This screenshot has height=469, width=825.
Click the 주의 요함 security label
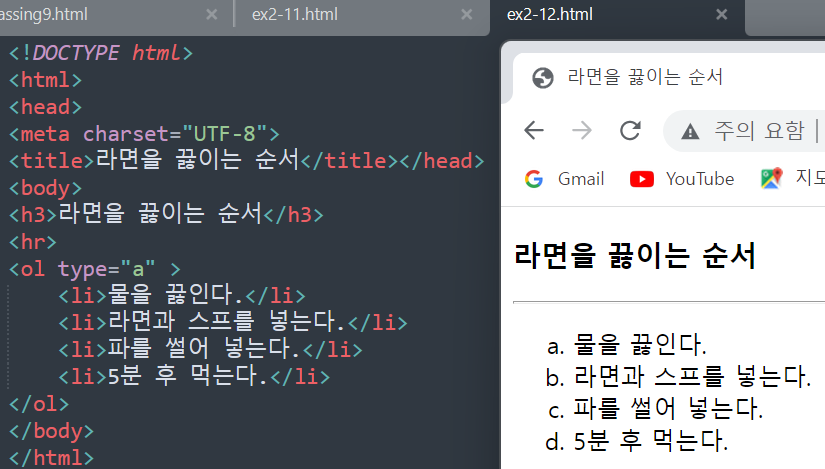759,131
